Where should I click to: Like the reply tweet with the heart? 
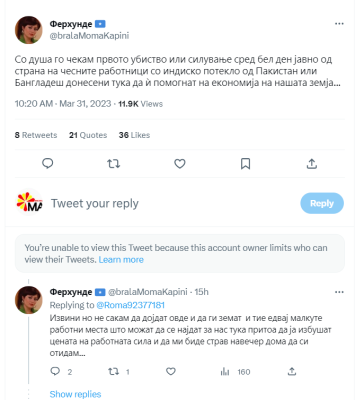pos(171,371)
